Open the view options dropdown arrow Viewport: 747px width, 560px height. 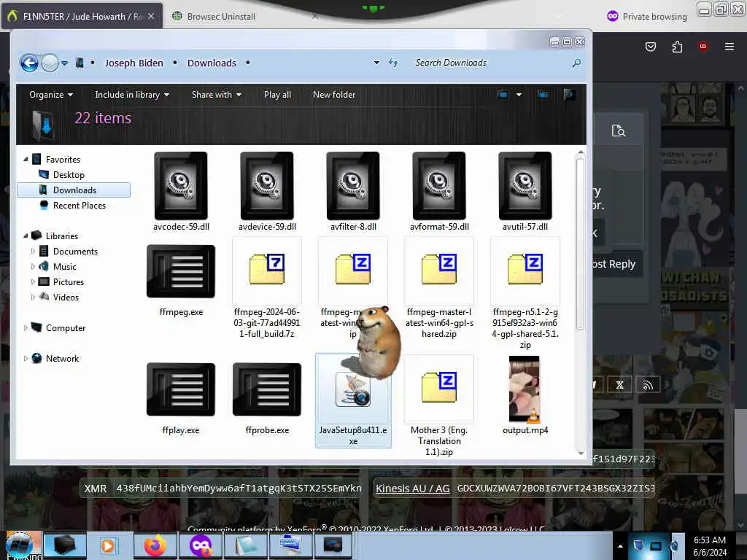tap(519, 95)
